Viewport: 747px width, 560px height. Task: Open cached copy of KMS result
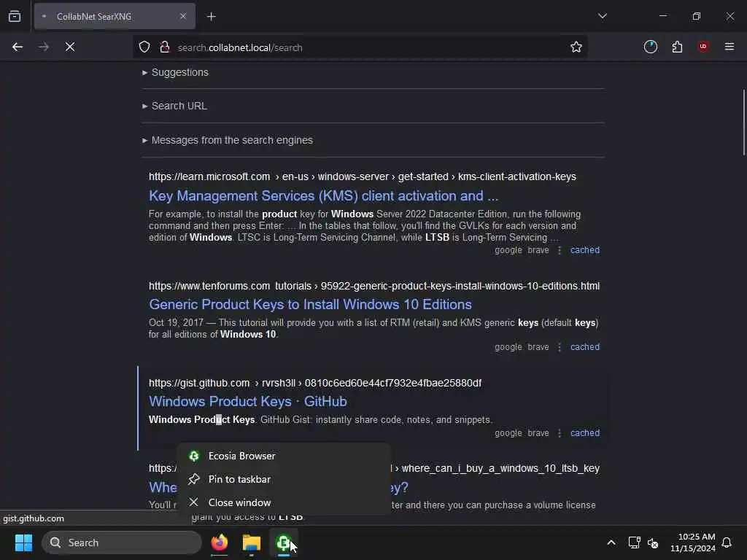[585, 250]
